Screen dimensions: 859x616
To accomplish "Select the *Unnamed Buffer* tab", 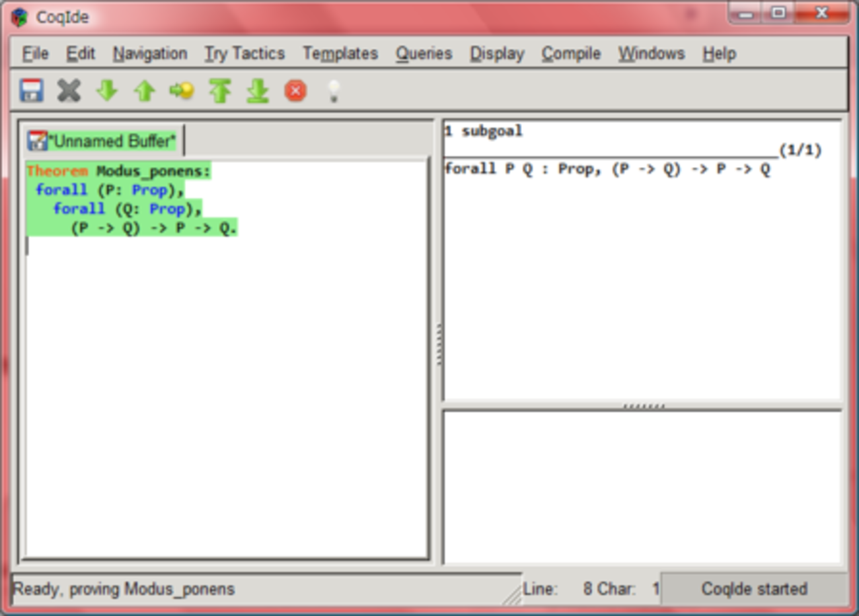I will (102, 141).
